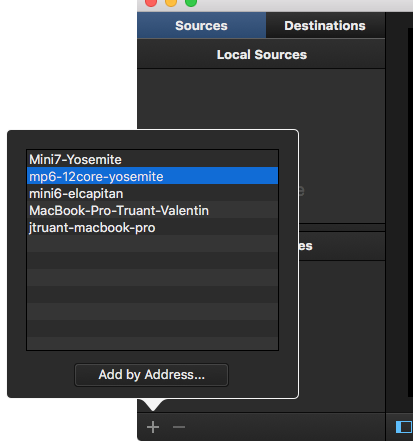Click the Add by Address button
Image resolution: width=413 pixels, height=441 pixels.
coord(151,375)
